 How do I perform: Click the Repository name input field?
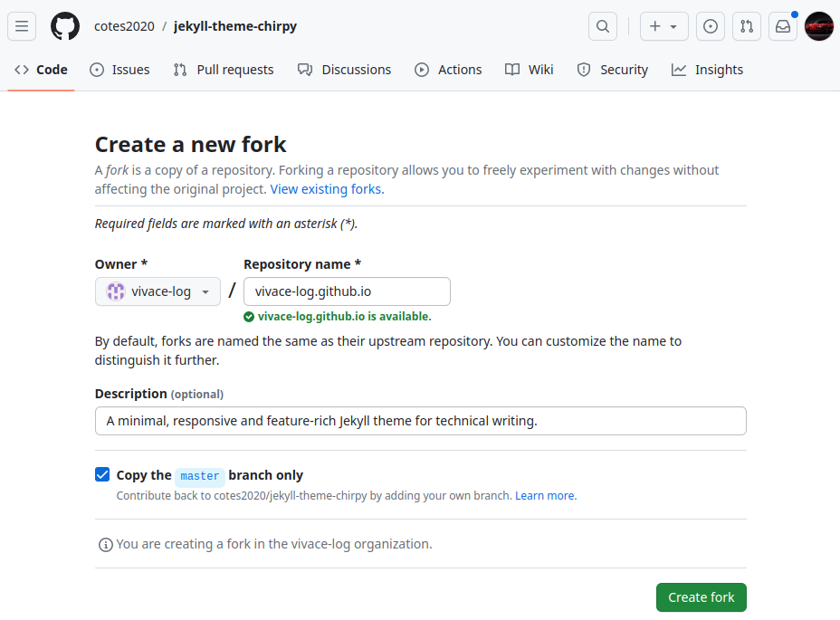tap(348, 291)
